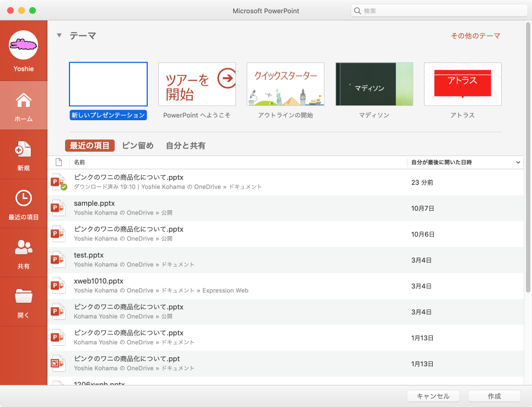Viewport: 532px width, 407px height.
Task: Switch to ピン留め tab
Action: [x=138, y=146]
